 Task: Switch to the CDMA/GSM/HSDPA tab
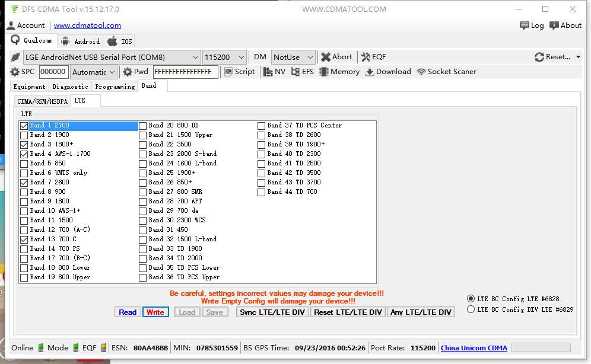click(42, 101)
